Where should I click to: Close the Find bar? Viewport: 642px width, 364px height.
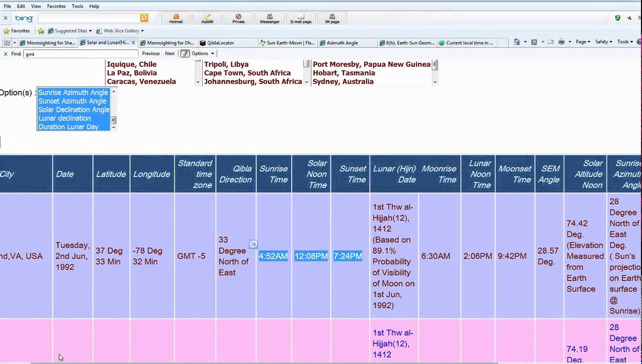(x=6, y=54)
